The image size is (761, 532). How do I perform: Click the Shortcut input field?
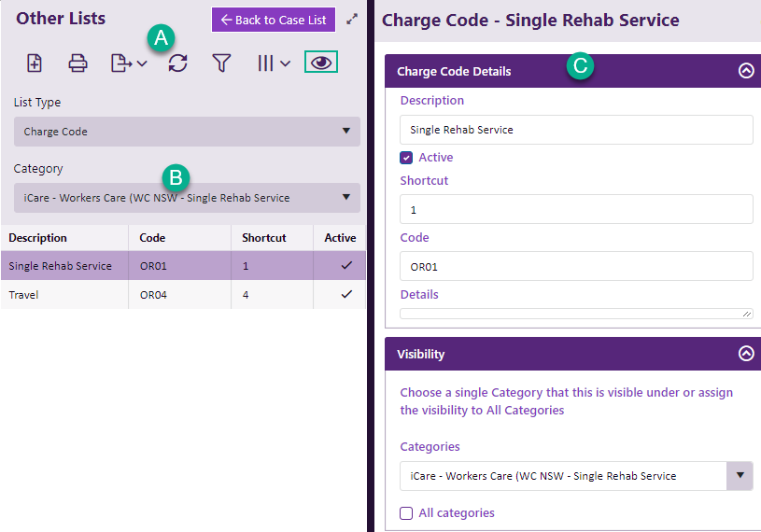click(575, 210)
